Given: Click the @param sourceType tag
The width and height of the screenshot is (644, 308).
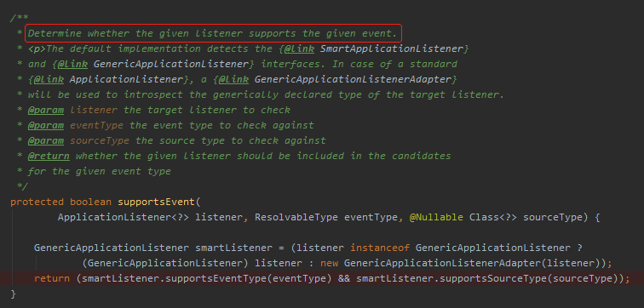Looking at the screenshot, I should pos(78,140).
